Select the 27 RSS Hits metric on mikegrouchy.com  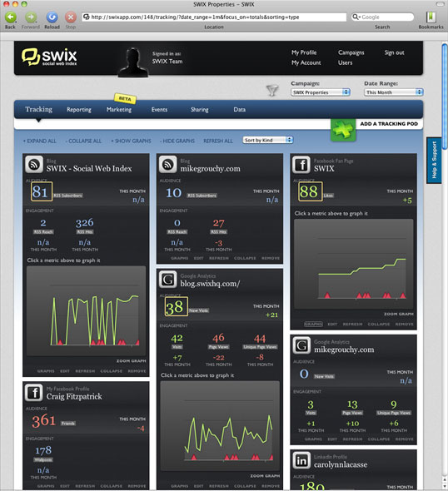coord(218,223)
